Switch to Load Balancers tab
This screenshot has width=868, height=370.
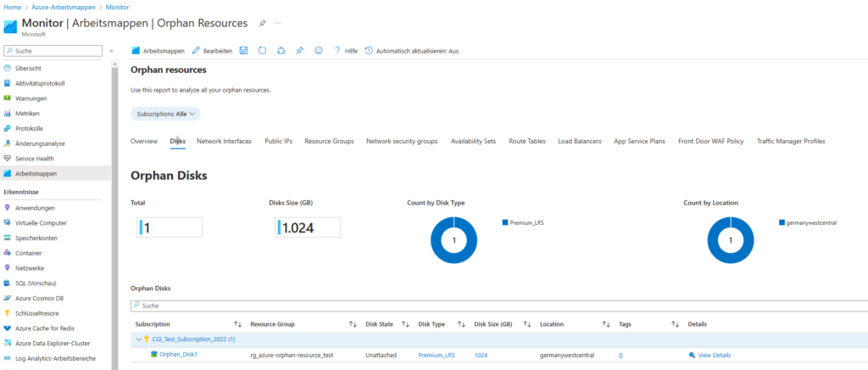point(580,141)
